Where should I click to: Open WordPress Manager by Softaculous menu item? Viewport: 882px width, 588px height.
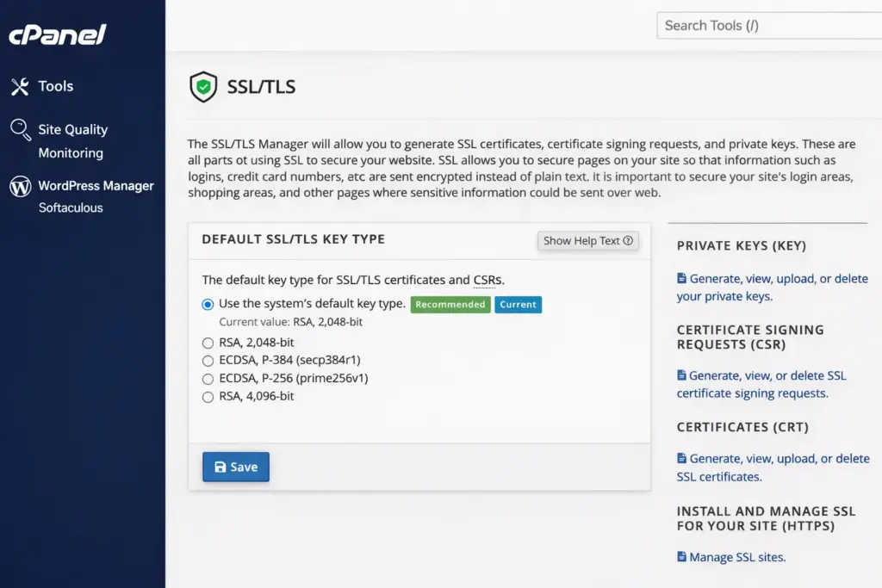coord(95,187)
